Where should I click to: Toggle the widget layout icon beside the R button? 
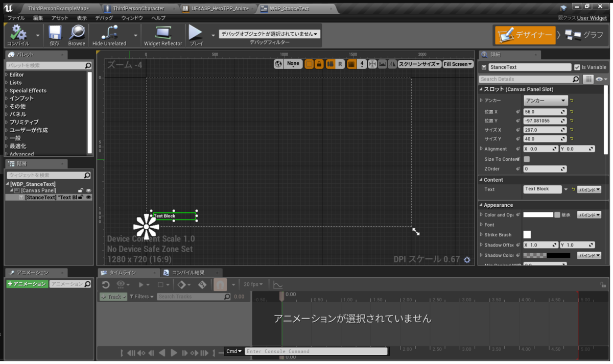[x=330, y=64]
